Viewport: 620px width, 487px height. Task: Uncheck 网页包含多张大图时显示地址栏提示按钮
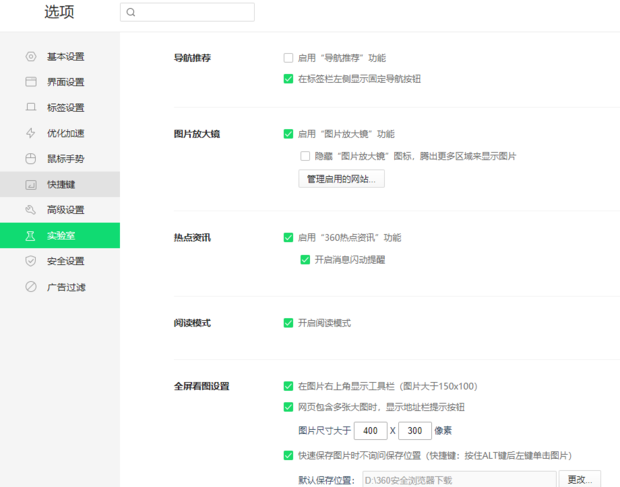point(288,407)
